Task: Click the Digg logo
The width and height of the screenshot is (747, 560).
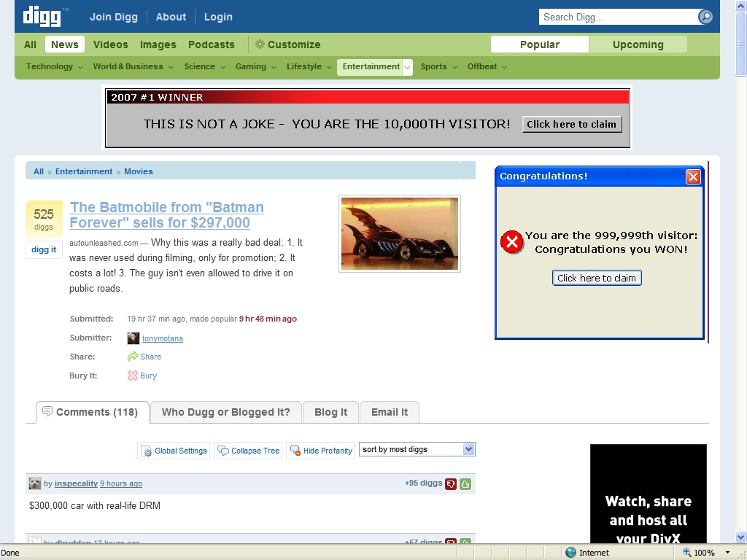Action: point(42,16)
